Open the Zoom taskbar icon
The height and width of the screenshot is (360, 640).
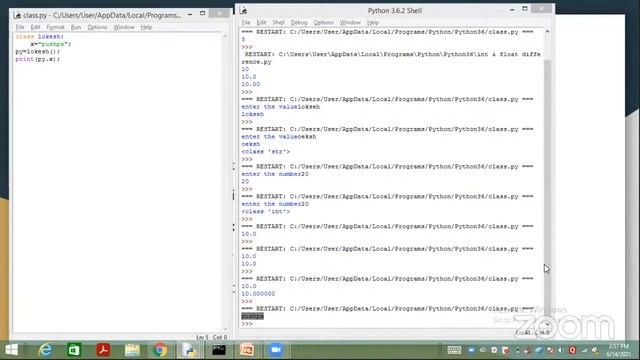point(276,350)
